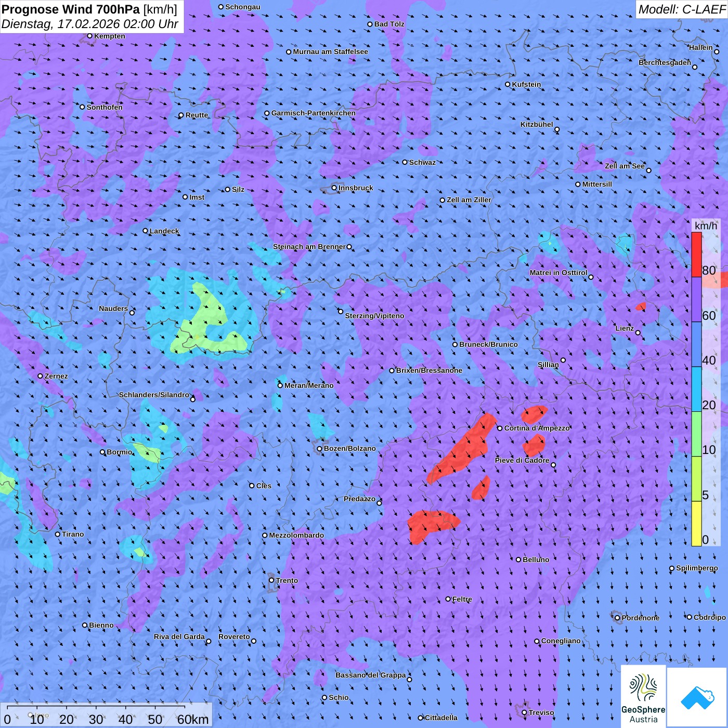
Task: Click the 'Hallein' label
Action: click(700, 47)
